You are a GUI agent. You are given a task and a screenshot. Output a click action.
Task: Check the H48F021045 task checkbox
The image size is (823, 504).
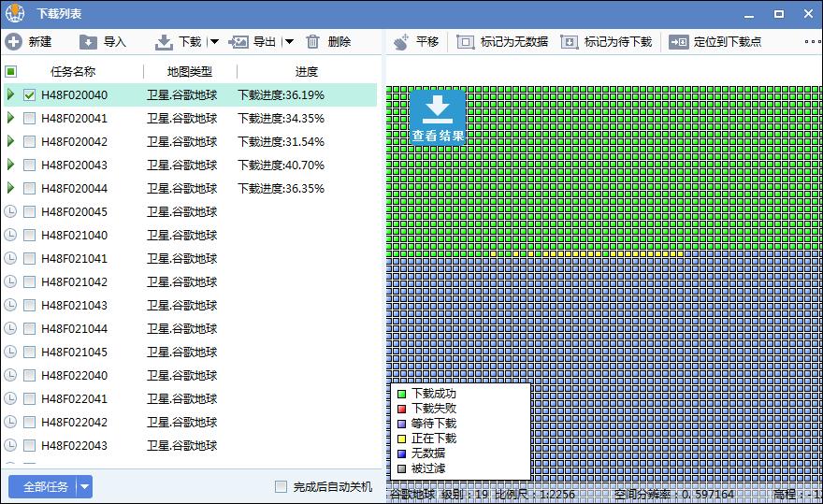tap(29, 352)
